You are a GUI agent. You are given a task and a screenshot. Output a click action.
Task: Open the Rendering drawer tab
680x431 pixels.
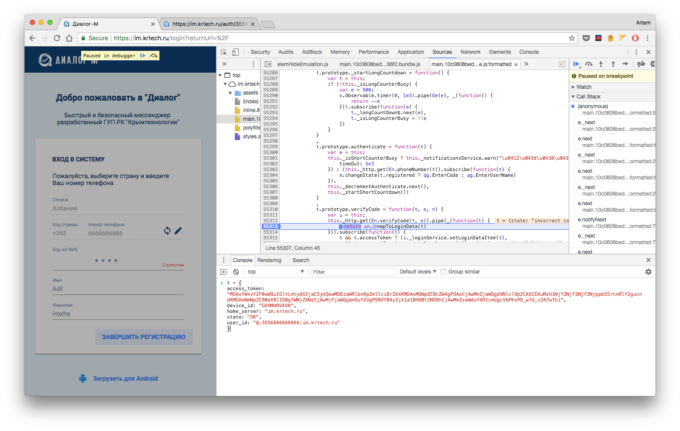(x=269, y=260)
